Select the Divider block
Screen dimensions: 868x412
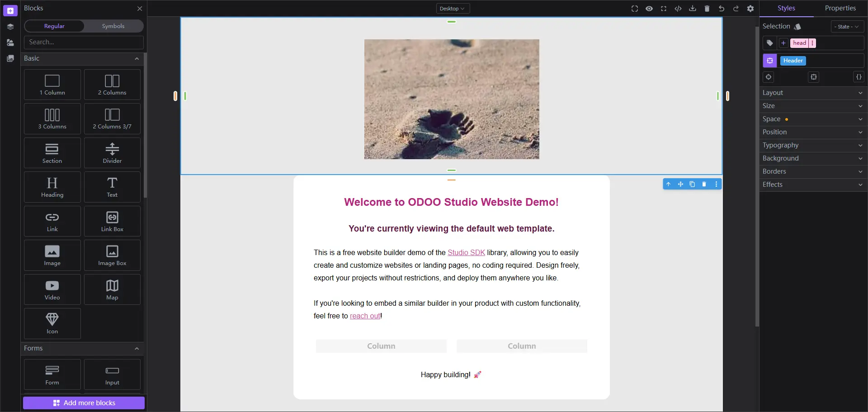click(x=112, y=153)
